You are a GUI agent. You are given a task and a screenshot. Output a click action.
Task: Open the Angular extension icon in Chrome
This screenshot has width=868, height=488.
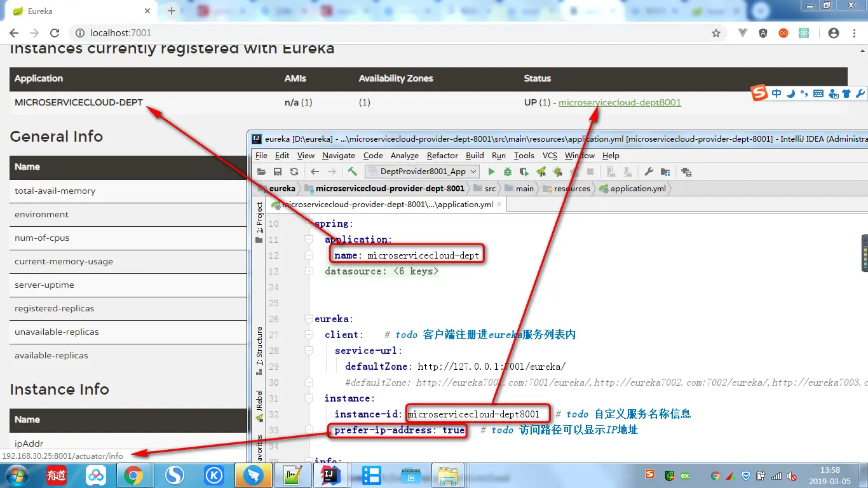tap(763, 33)
